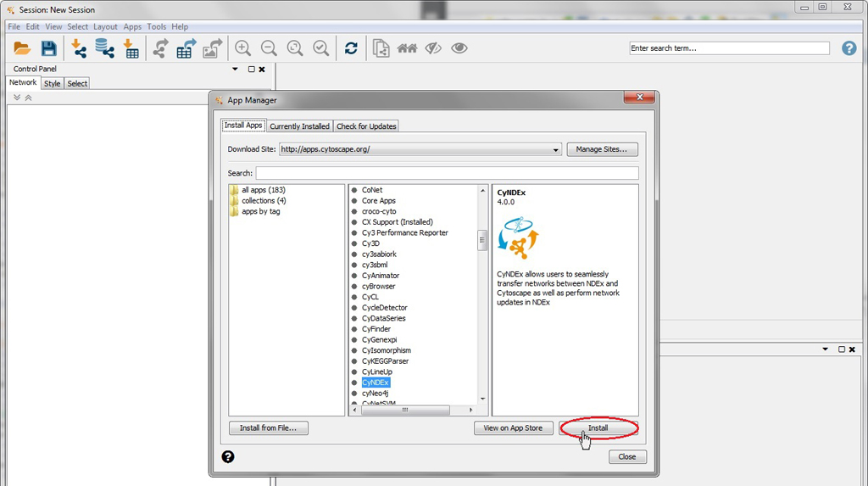868x486 pixels.
Task: Zoom out with magnifier minus icon
Action: click(269, 48)
